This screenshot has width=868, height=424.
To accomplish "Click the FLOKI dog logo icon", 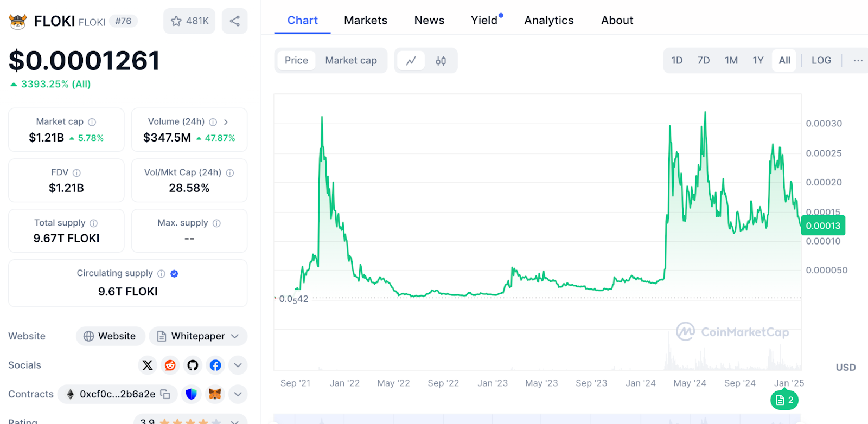I will (18, 21).
